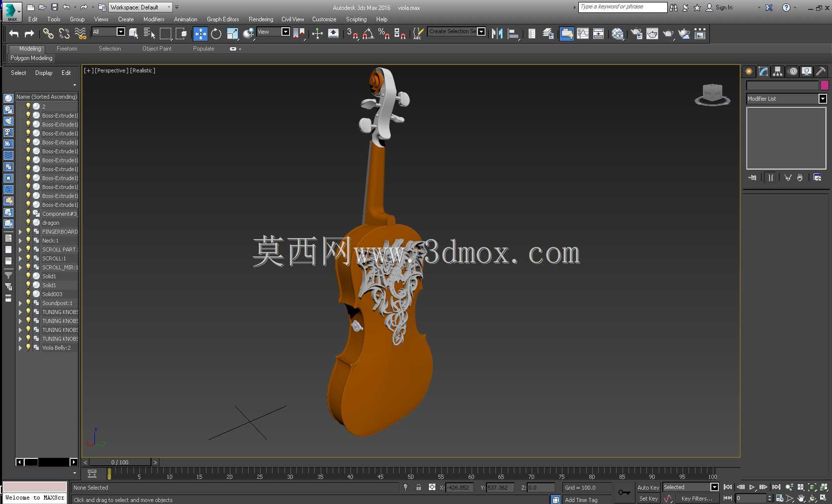Click the Pin Stack icon under modifier stack
The image size is (832, 504).
753,178
